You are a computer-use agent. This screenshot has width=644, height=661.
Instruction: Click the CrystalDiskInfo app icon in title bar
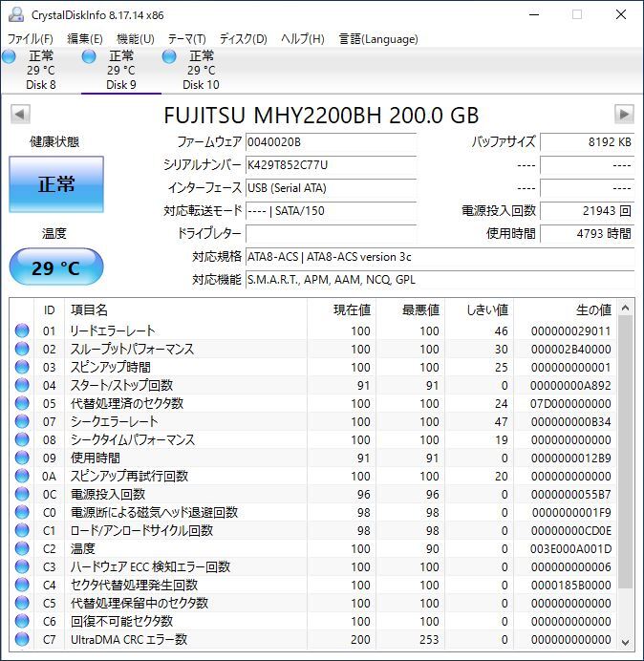[16, 14]
